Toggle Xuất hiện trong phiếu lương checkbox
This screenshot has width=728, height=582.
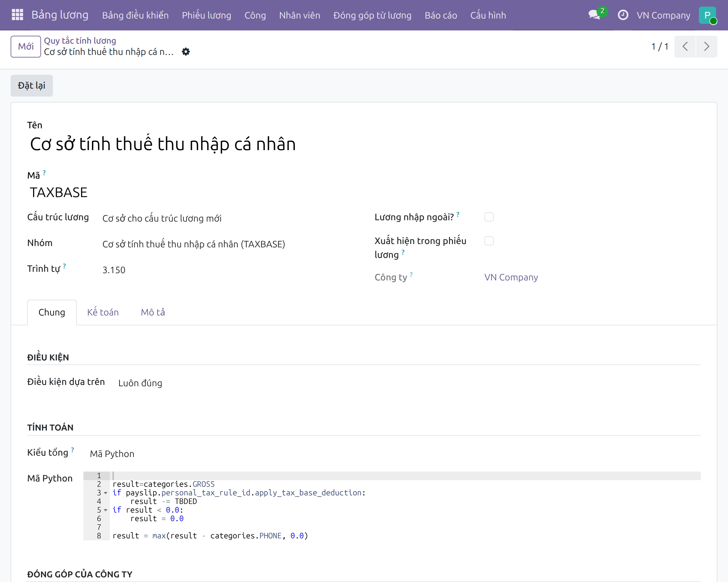(x=489, y=240)
